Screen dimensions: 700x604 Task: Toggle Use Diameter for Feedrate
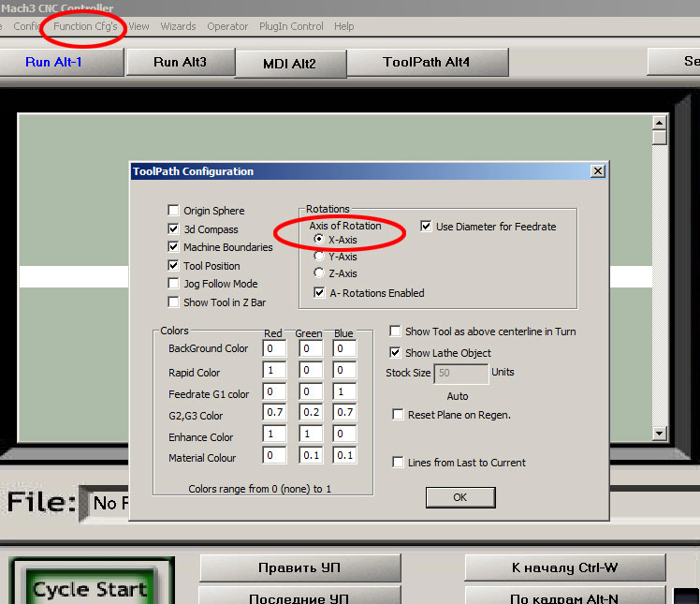pos(426,227)
